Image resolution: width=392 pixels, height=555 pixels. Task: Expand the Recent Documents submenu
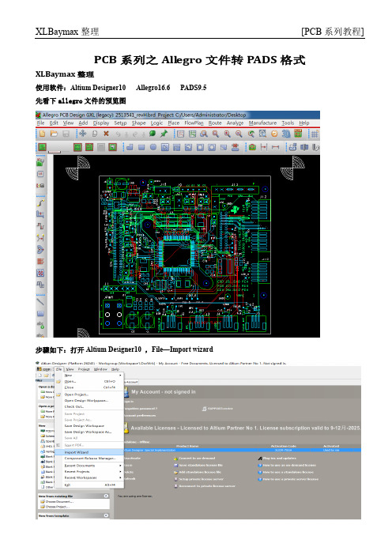[x=89, y=466]
